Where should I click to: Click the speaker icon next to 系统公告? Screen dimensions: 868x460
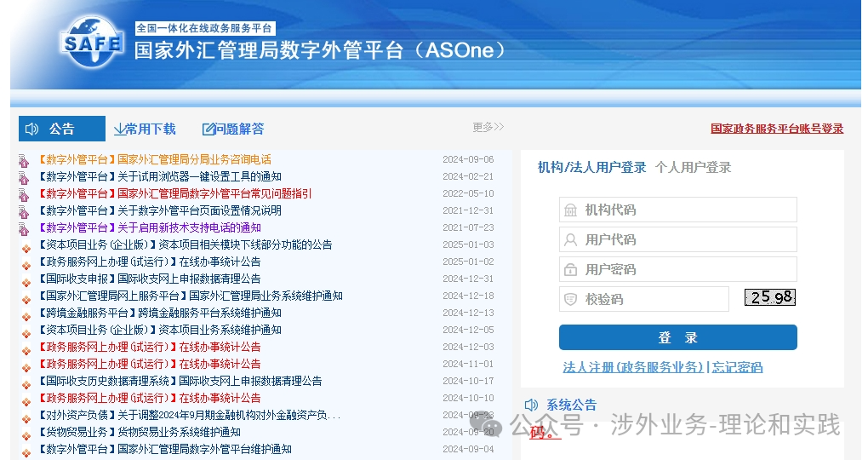531,405
